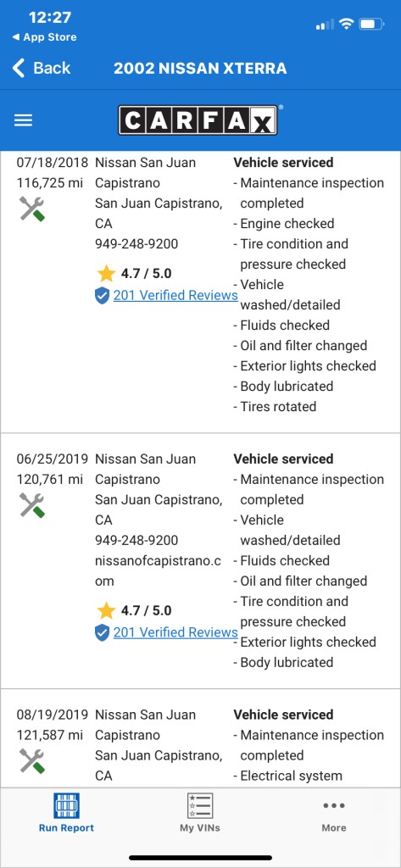Screen dimensions: 401x868
Task: Open the hamburger menu icon
Action: (x=23, y=120)
